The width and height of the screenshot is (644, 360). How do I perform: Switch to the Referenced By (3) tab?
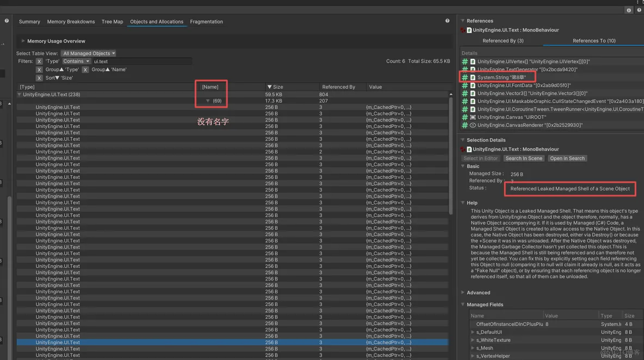503,41
